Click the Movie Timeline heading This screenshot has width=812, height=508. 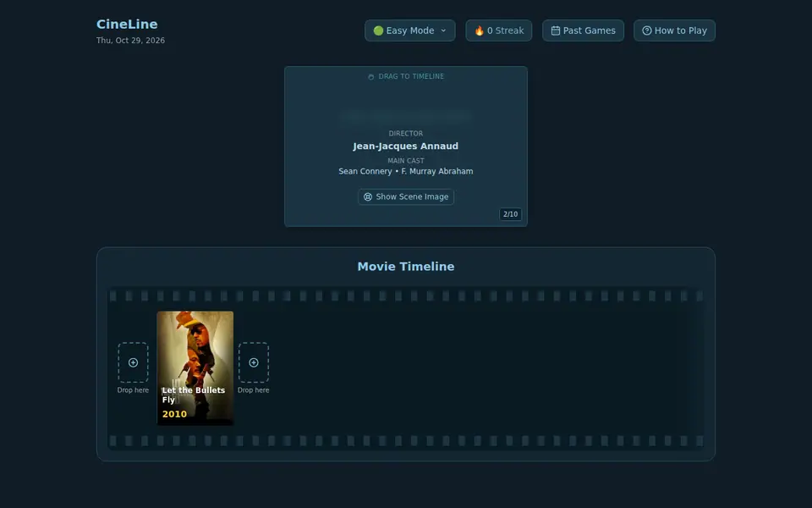pyautogui.click(x=406, y=267)
